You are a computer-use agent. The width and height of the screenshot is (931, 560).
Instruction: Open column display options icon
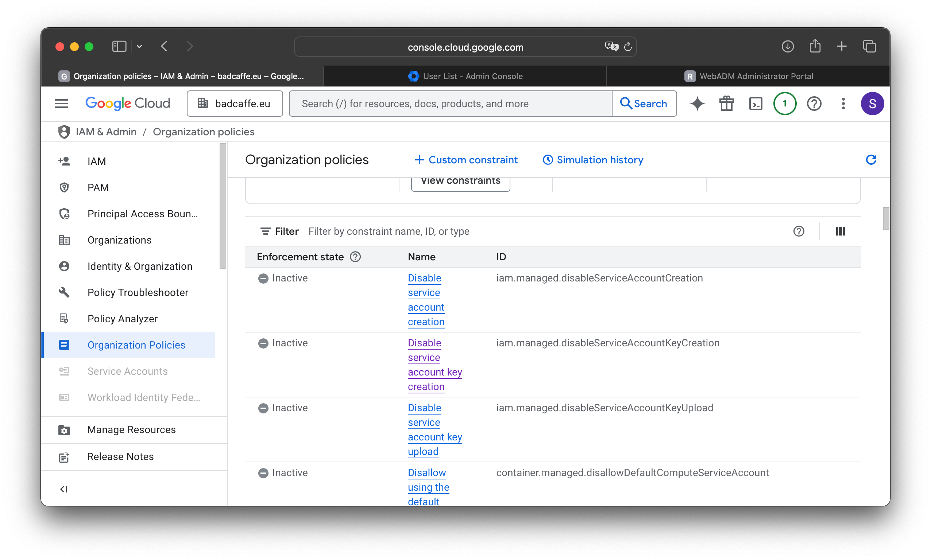coord(840,231)
